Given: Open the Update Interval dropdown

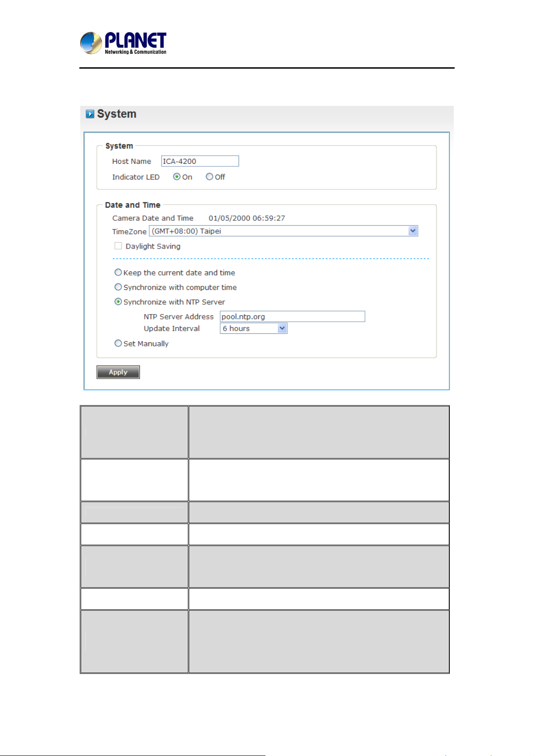Looking at the screenshot, I should pos(253,328).
